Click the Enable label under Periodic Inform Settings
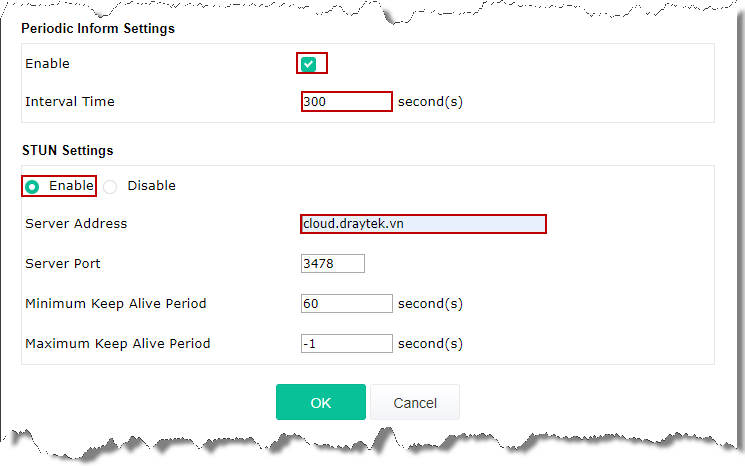Image resolution: width=745 pixels, height=466 pixels. point(48,64)
